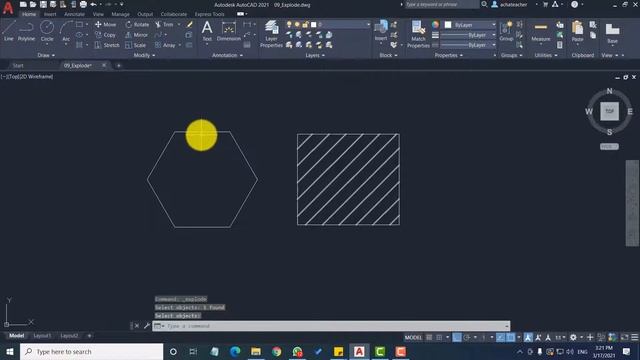Toggle snap mode in status bar
640x360 pixels.
point(439,338)
